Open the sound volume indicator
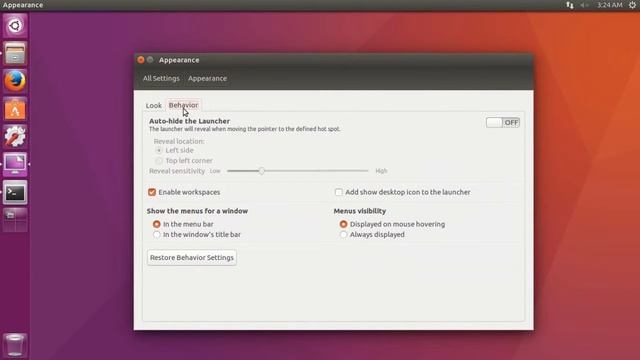The height and width of the screenshot is (360, 640). click(584, 5)
